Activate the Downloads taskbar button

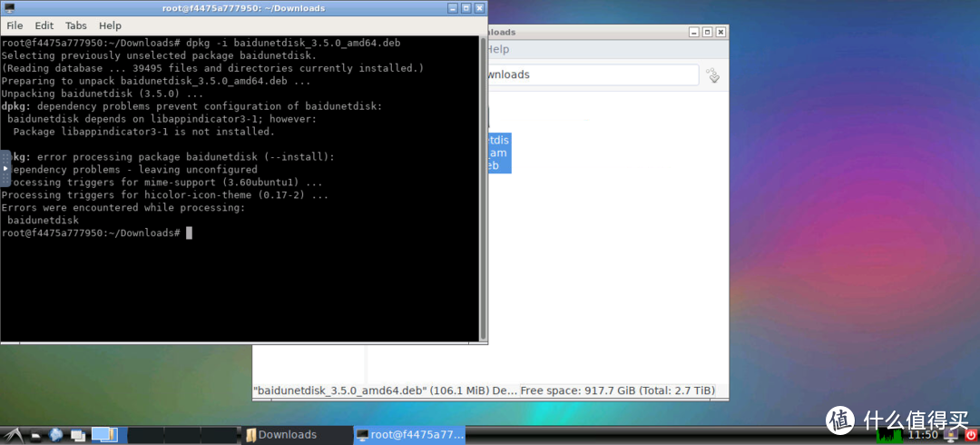297,434
